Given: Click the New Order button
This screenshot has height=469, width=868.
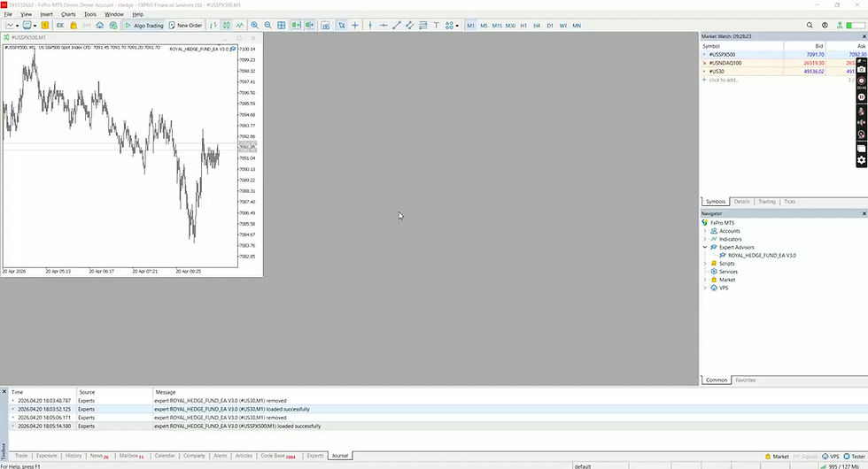Looking at the screenshot, I should pos(185,26).
